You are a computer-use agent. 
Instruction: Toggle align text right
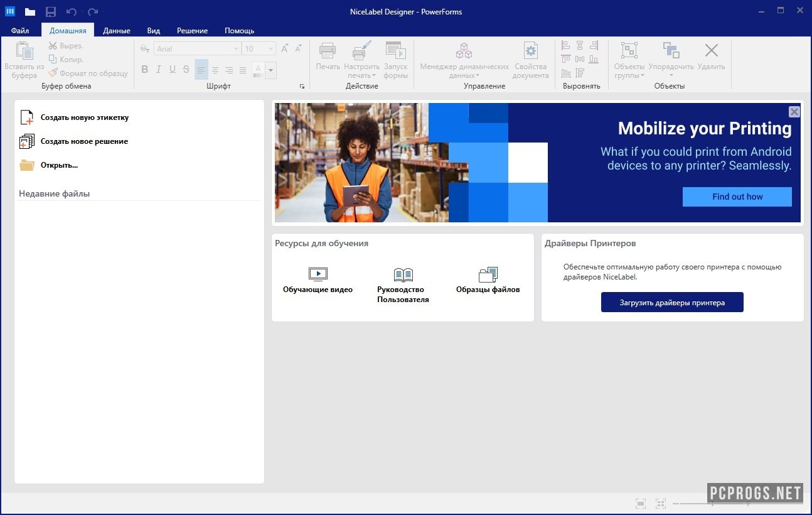(x=229, y=70)
